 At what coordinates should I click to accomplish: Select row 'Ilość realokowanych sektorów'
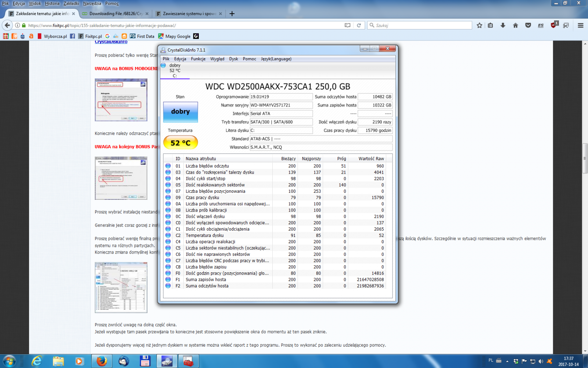(x=278, y=185)
